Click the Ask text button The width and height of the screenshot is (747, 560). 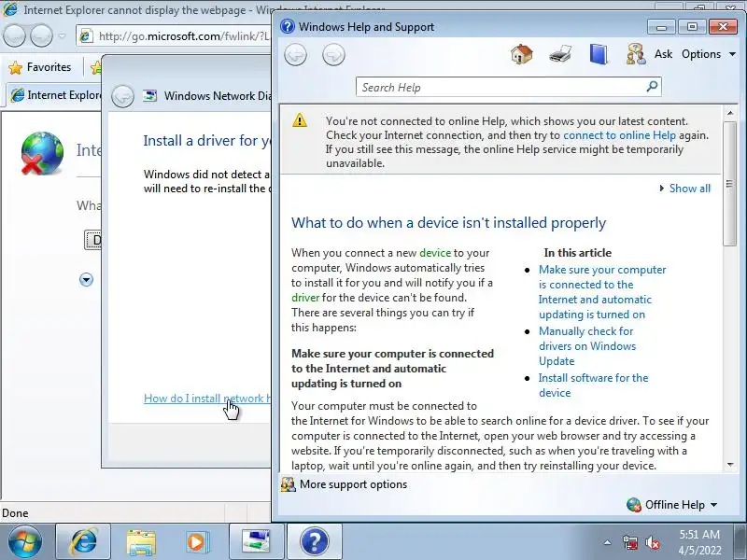click(x=663, y=54)
